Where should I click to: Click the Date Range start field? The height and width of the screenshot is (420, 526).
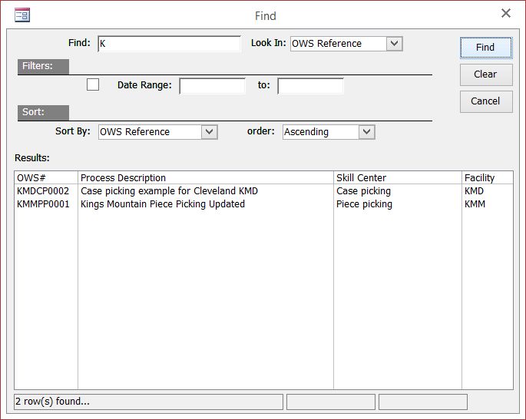[212, 86]
